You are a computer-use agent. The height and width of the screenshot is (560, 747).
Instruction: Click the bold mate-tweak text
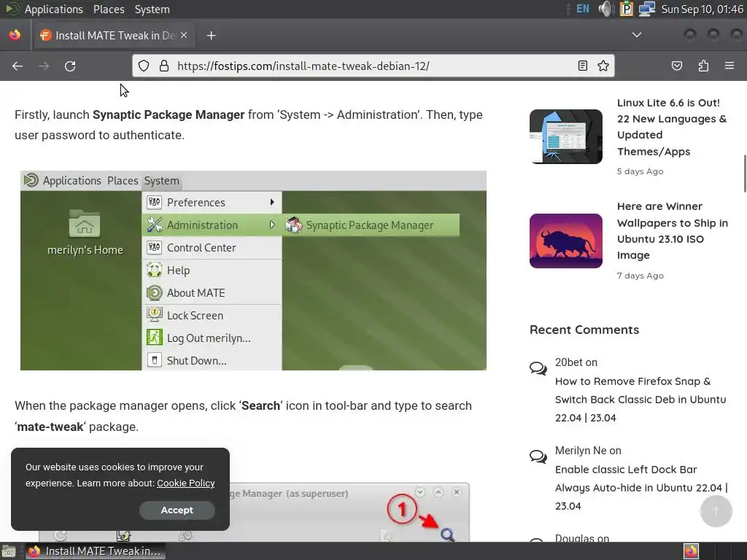[x=50, y=427]
